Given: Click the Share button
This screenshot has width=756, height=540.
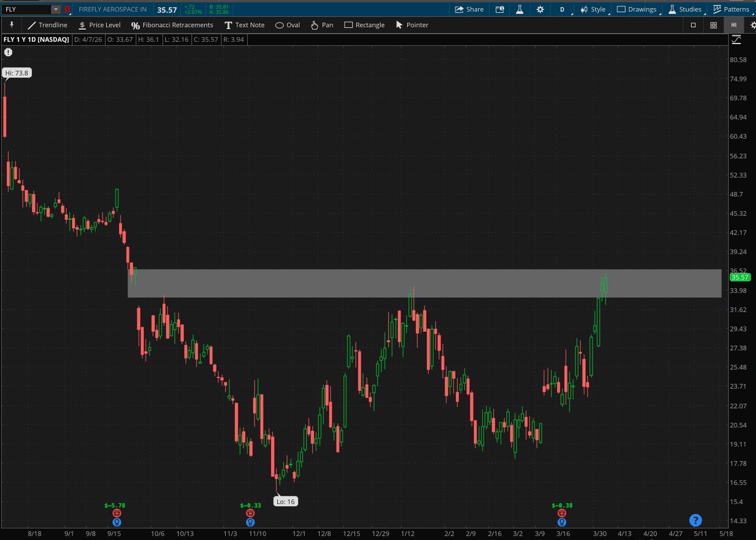Looking at the screenshot, I should [469, 9].
